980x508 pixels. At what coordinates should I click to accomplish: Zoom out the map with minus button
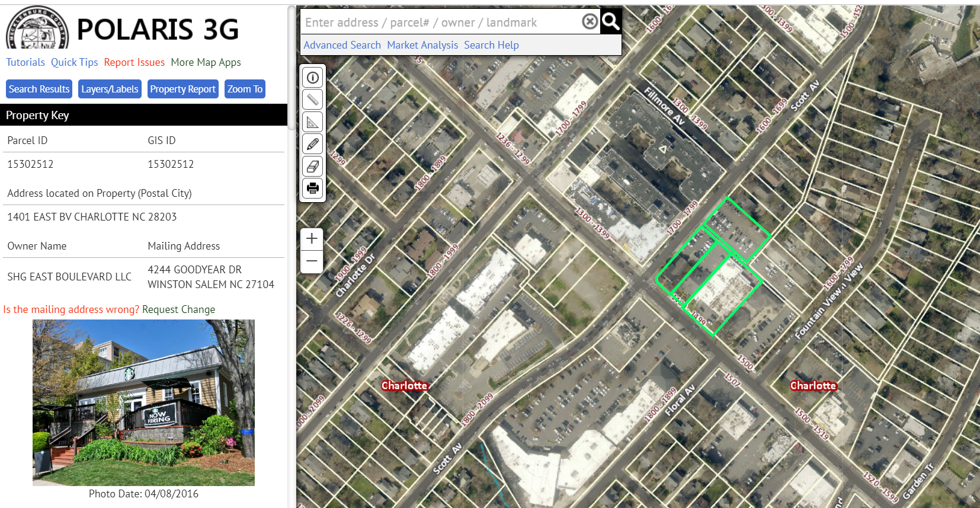312,261
